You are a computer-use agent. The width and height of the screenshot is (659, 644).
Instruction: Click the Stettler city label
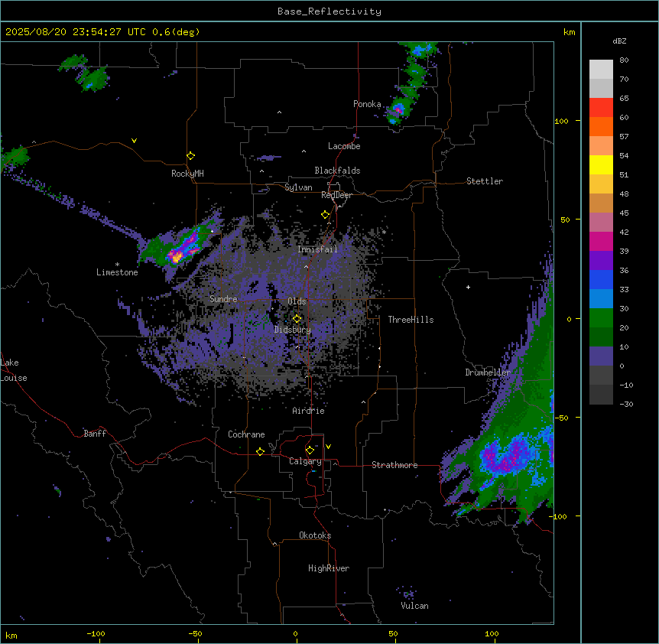coord(485,181)
